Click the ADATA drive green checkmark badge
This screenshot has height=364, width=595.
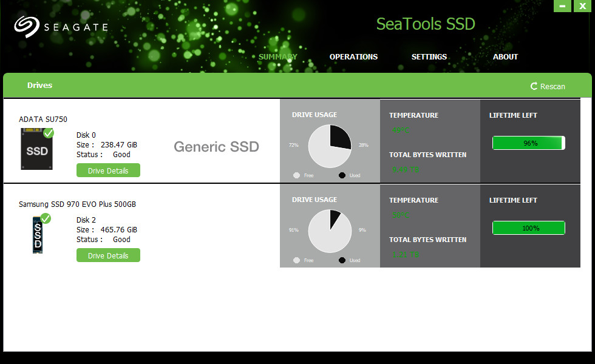pos(49,133)
